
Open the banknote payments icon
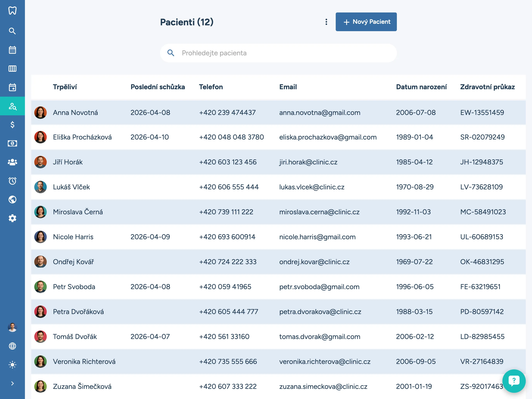click(x=12, y=143)
